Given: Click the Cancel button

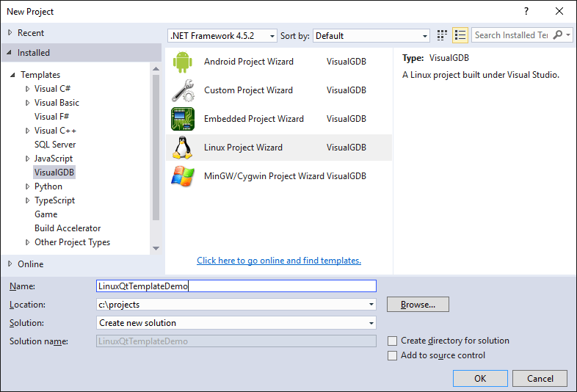Looking at the screenshot, I should [540, 378].
